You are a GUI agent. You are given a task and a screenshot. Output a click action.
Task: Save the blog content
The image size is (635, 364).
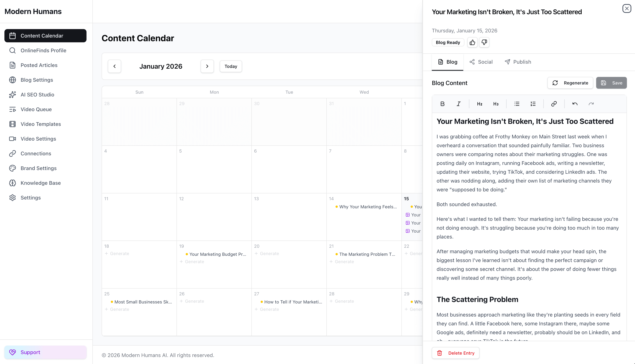(611, 83)
